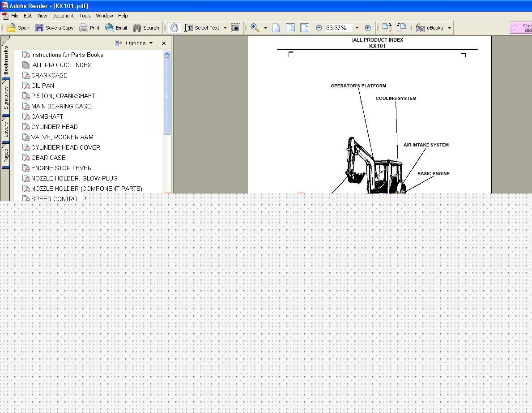Viewport: 532px width, 413px height.
Task: Click the zoom in plus button
Action: [367, 28]
